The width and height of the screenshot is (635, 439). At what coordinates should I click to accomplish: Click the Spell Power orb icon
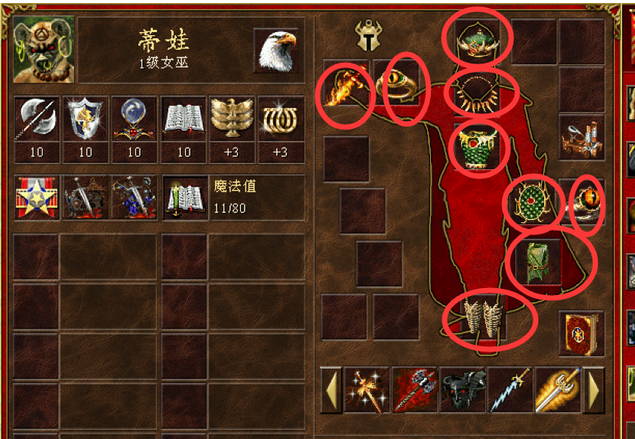pyautogui.click(x=134, y=119)
